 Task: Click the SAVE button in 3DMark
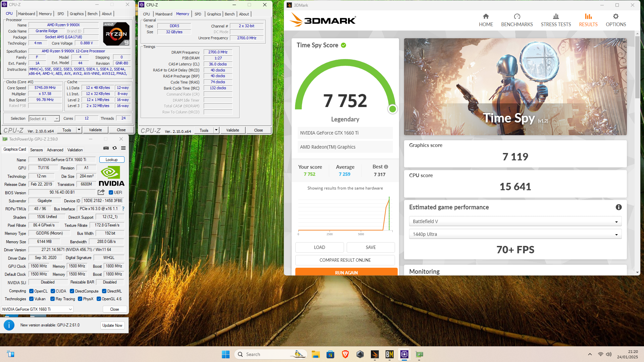click(370, 247)
